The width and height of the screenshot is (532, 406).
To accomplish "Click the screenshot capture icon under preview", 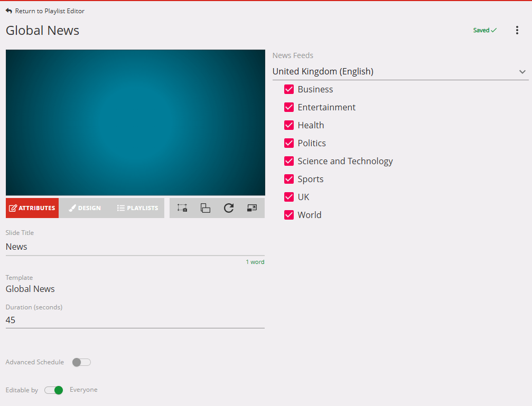I will [182, 208].
